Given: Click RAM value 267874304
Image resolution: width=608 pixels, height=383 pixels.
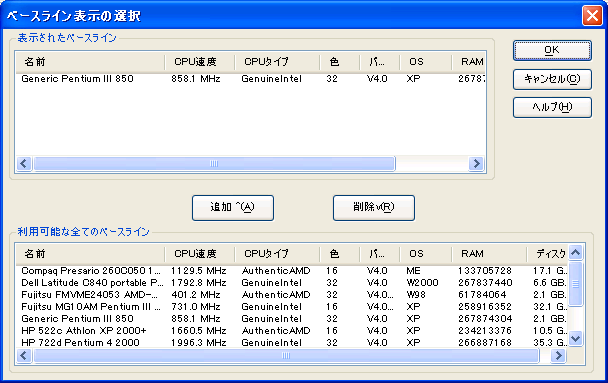Looking at the screenshot, I should pyautogui.click(x=485, y=319).
